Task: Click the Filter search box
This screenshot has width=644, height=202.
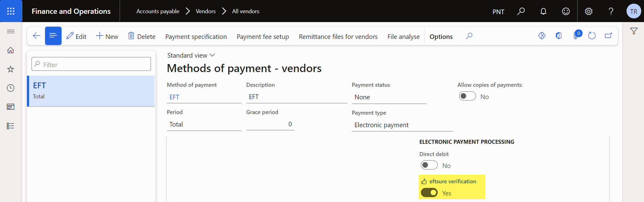Action: pos(91,64)
